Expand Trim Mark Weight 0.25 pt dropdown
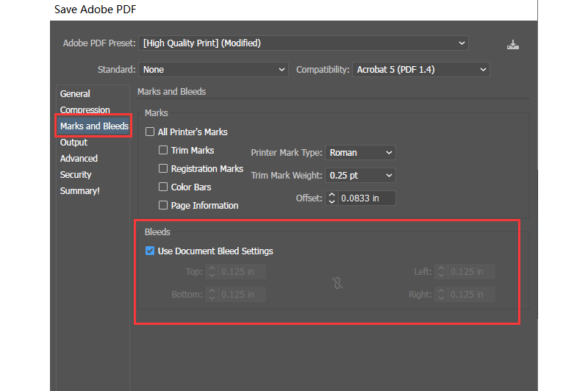This screenshot has width=588, height=391. pos(360,175)
